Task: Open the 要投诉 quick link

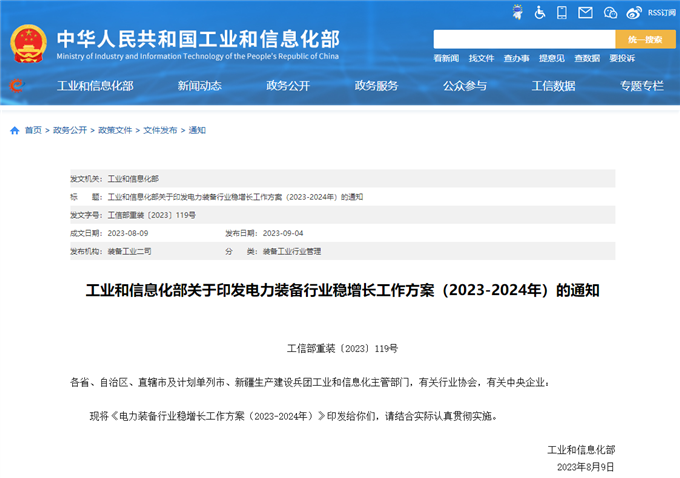Action: coord(622,58)
